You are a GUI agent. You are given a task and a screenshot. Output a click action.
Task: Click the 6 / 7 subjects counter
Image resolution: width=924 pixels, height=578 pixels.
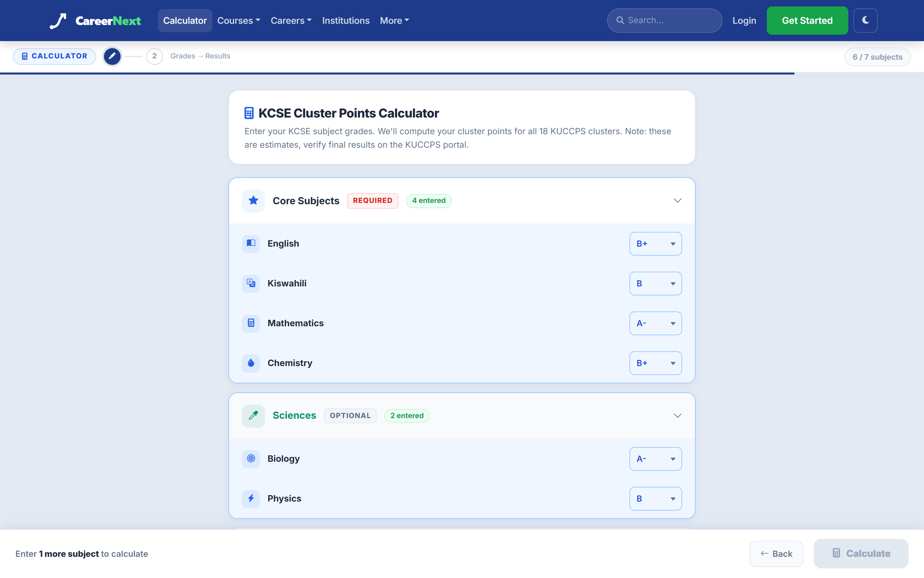tap(877, 57)
